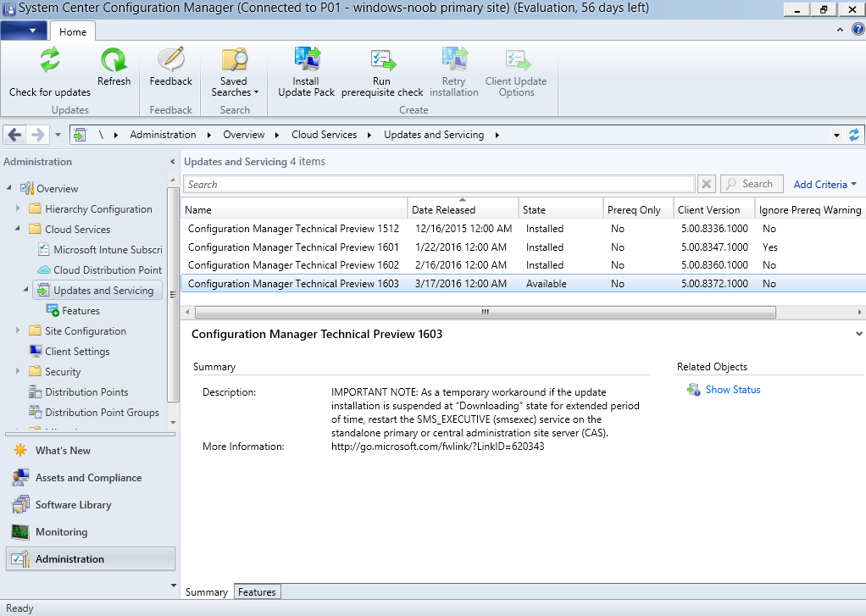The width and height of the screenshot is (866, 616).
Task: Collapse the ribbon with the up chevron
Action: click(x=840, y=30)
